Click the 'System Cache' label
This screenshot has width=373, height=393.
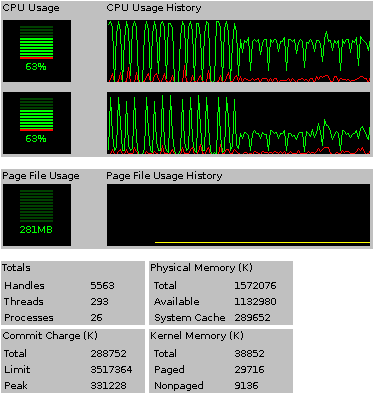coord(190,318)
